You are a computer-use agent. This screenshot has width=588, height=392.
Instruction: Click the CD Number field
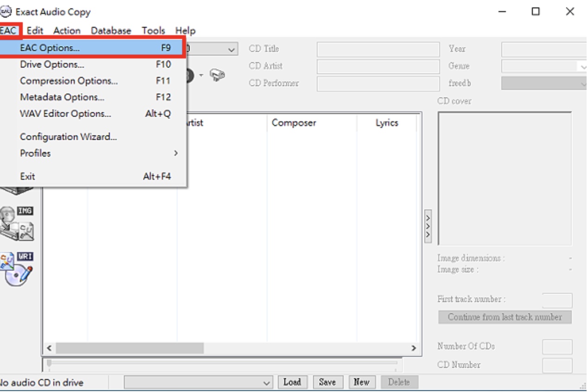pos(557,365)
